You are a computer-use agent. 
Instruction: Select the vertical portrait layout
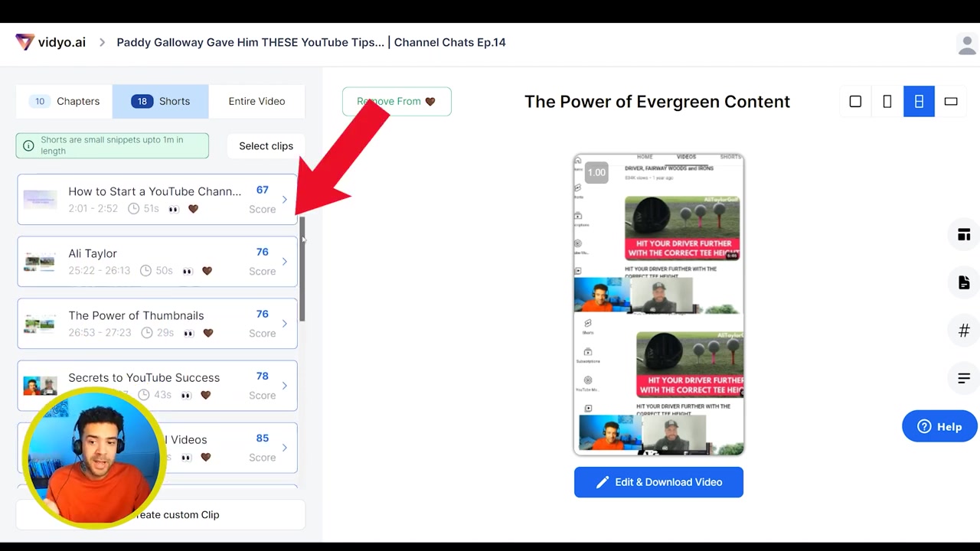pos(887,101)
